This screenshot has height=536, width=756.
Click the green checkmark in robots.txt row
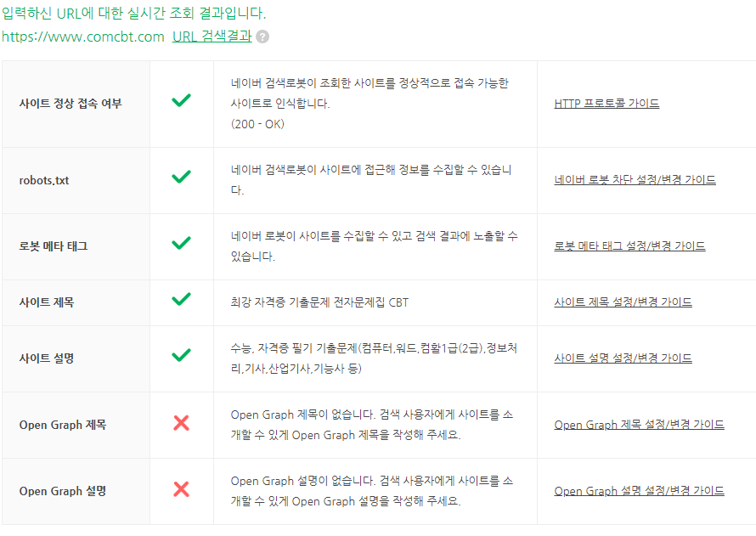(181, 177)
